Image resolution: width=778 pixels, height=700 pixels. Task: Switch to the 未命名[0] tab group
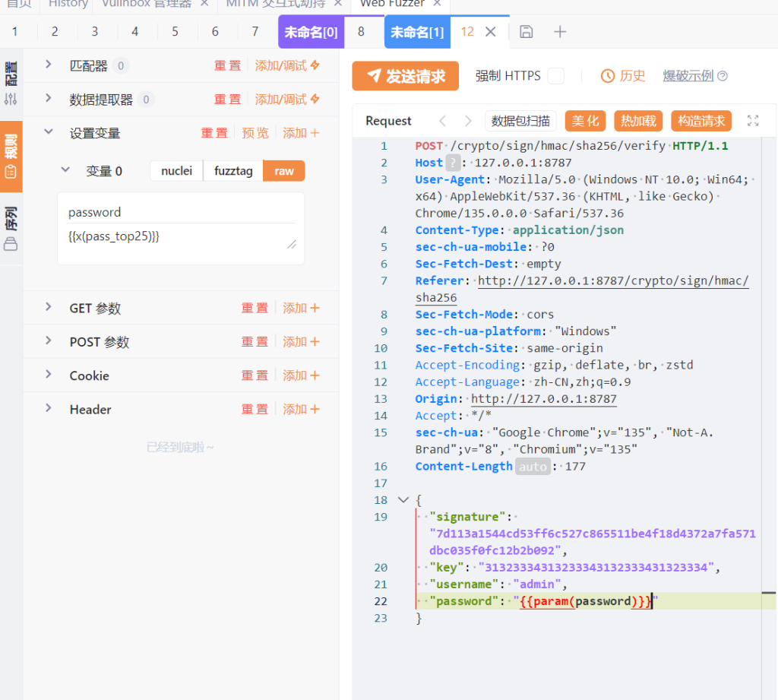coord(311,32)
